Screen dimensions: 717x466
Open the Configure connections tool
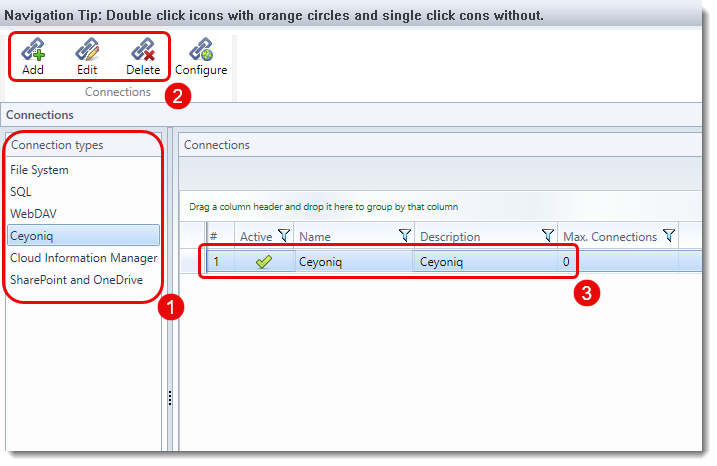coord(201,57)
